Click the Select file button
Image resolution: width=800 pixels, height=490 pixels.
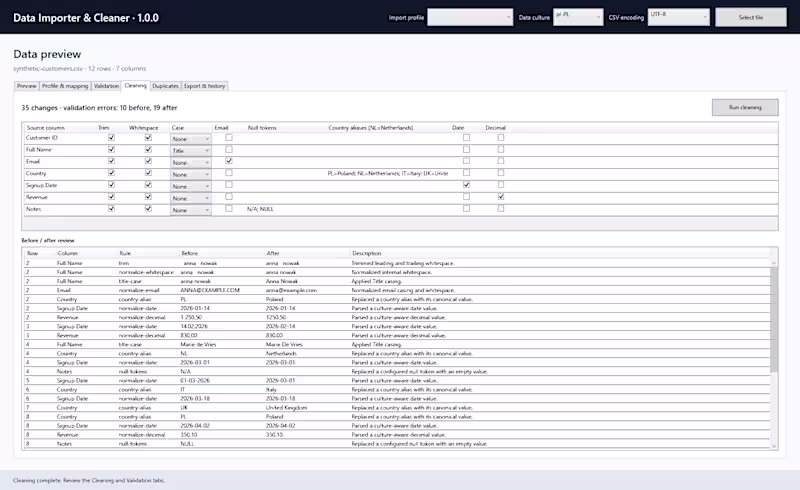tap(751, 17)
